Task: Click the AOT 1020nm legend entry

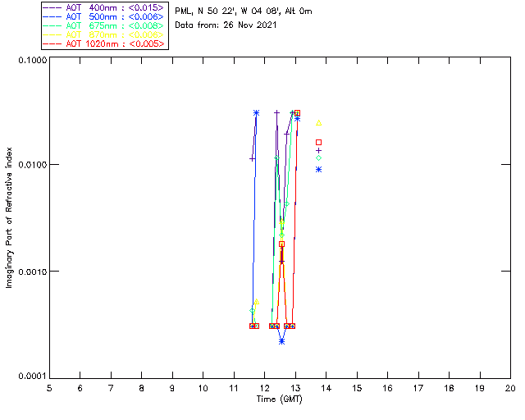Action: click(x=104, y=43)
